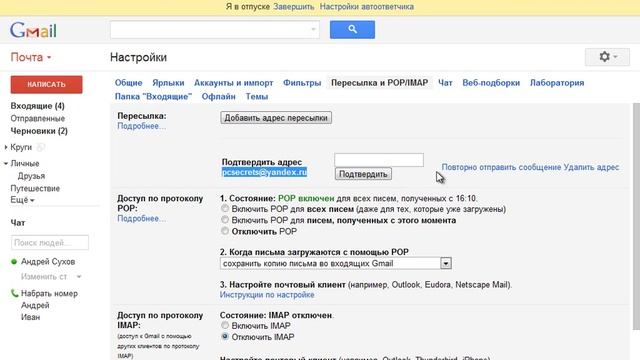Click the Поиск людей chat search field
This screenshot has width=640, height=360.
pyautogui.click(x=50, y=242)
